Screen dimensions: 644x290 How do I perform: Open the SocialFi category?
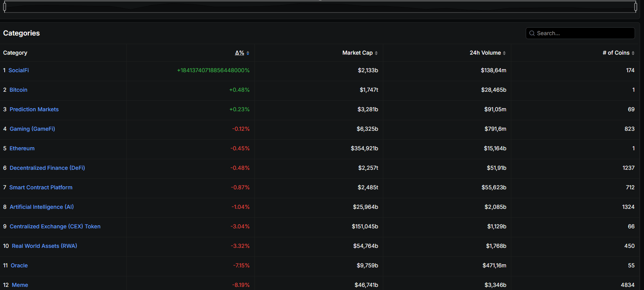19,70
